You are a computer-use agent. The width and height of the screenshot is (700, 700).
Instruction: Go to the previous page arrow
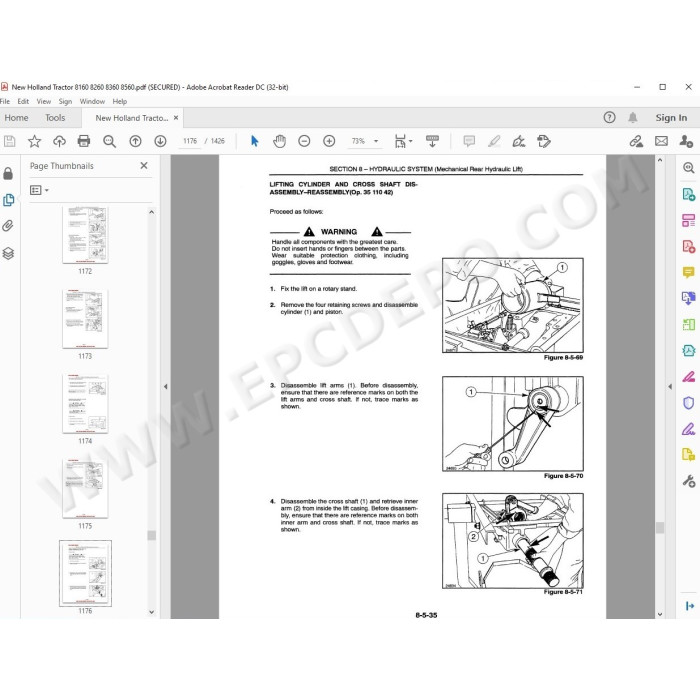pos(135,142)
